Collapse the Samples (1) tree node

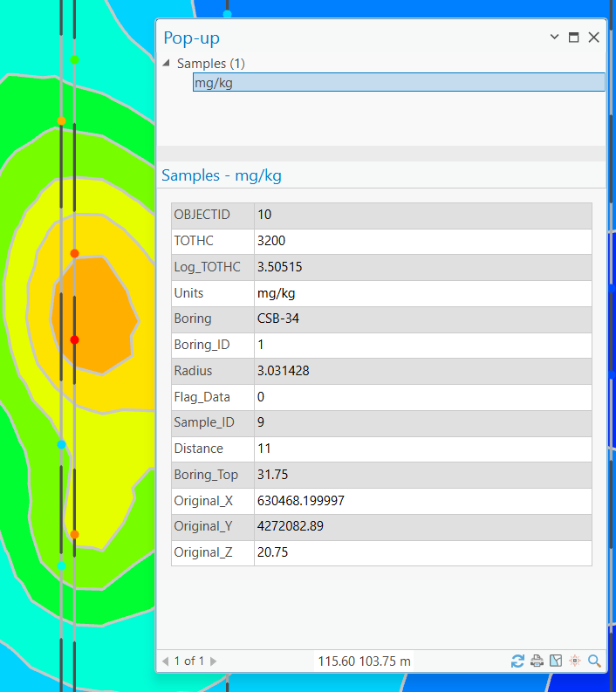click(x=167, y=63)
